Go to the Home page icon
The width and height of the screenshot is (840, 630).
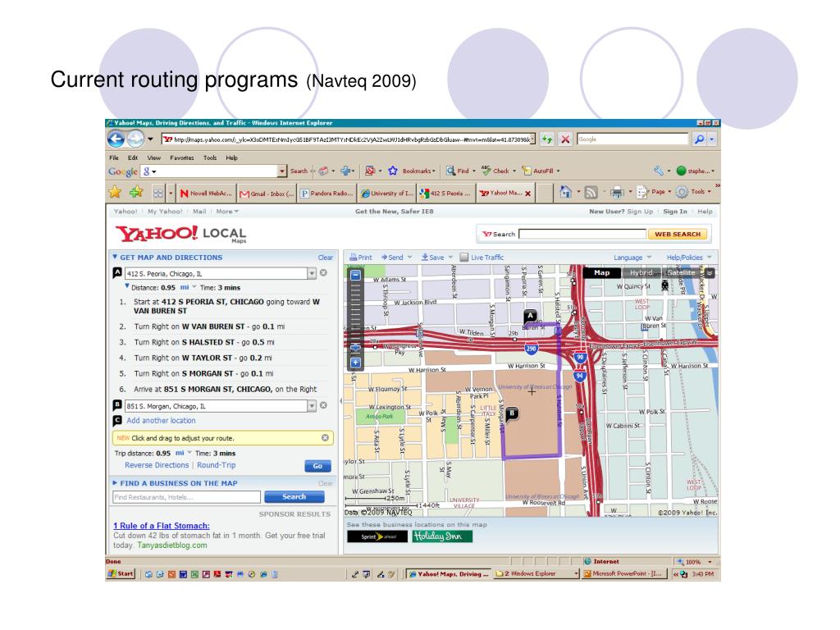point(565,191)
